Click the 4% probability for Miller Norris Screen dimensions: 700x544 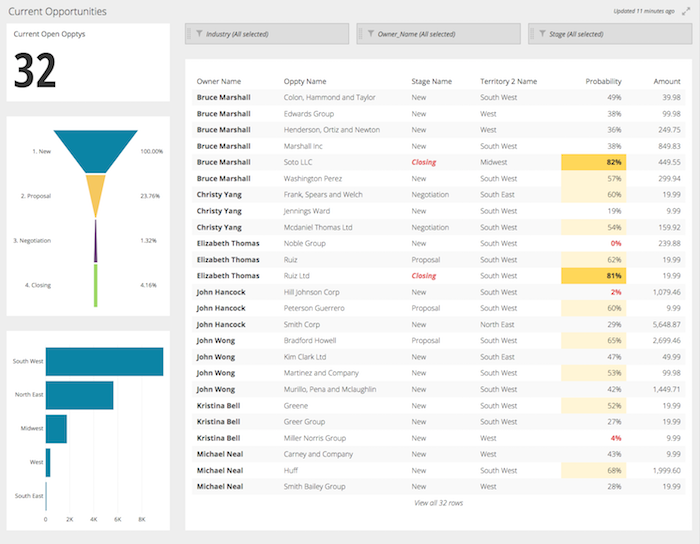(x=616, y=438)
